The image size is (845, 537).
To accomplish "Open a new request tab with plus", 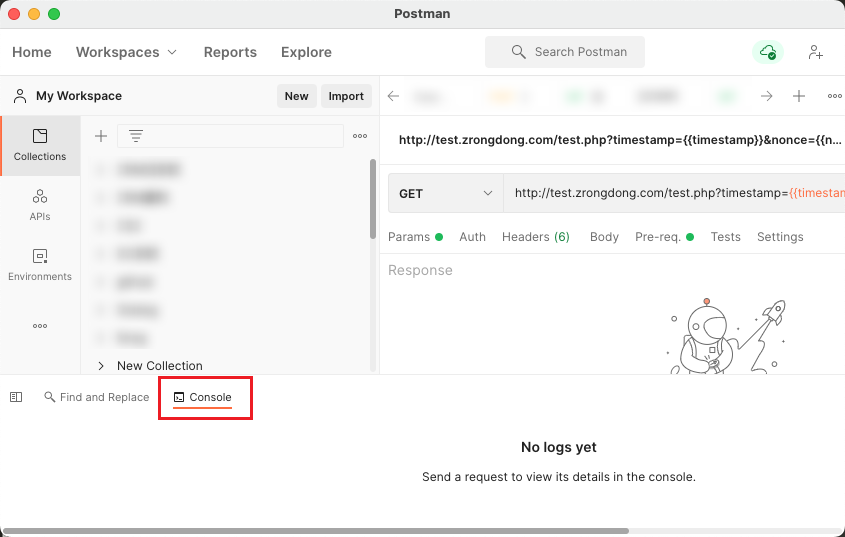I will (x=799, y=96).
